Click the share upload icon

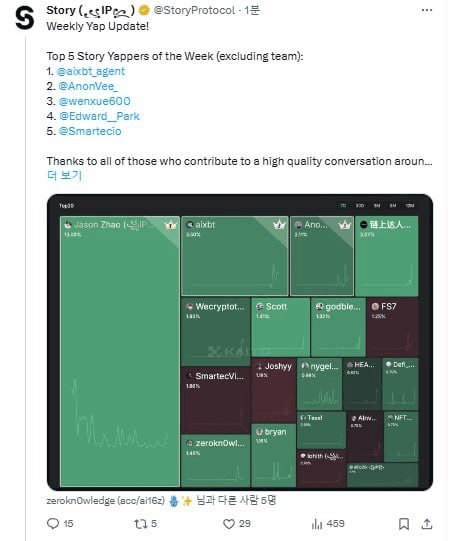click(x=427, y=524)
